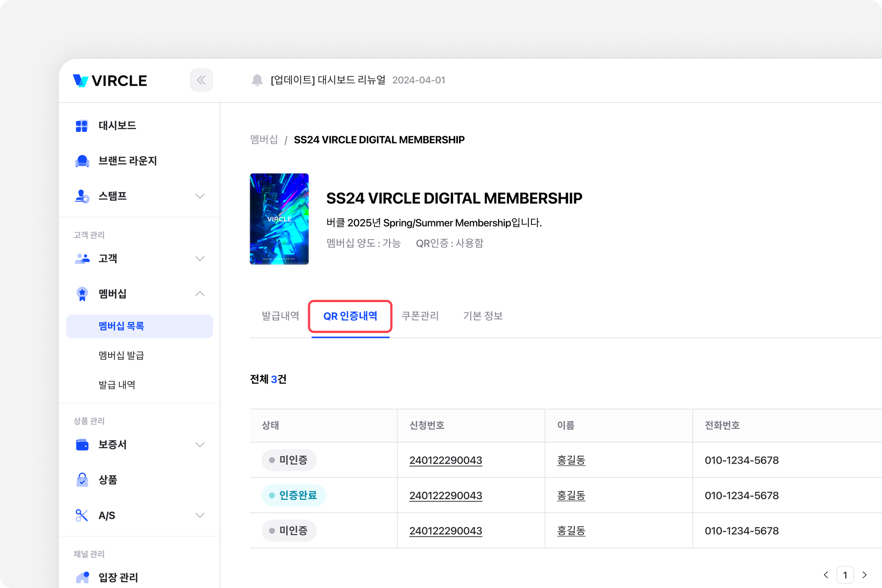This screenshot has width=882, height=588.
Task: Open the 대시보드 dashboard icon
Action: (82, 126)
